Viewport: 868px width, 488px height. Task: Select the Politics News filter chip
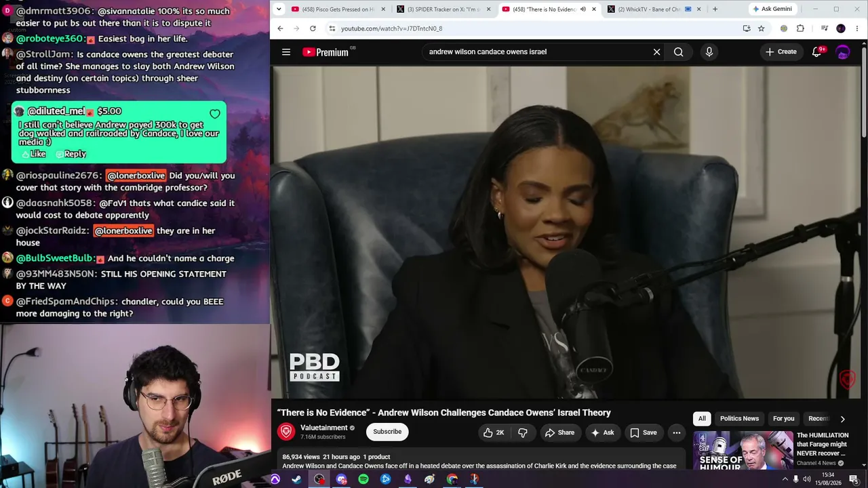[x=739, y=419]
